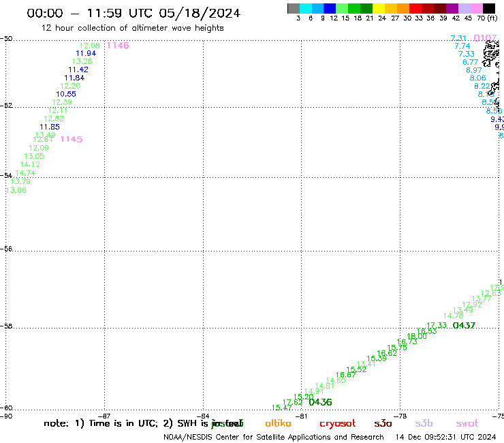Click the 14.78 wave height value
Viewport: 504px width, 443px height.
tap(453, 316)
